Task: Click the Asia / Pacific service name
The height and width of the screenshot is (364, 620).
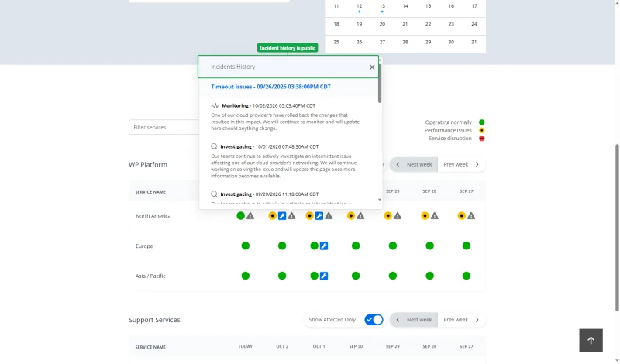Action: (x=150, y=276)
